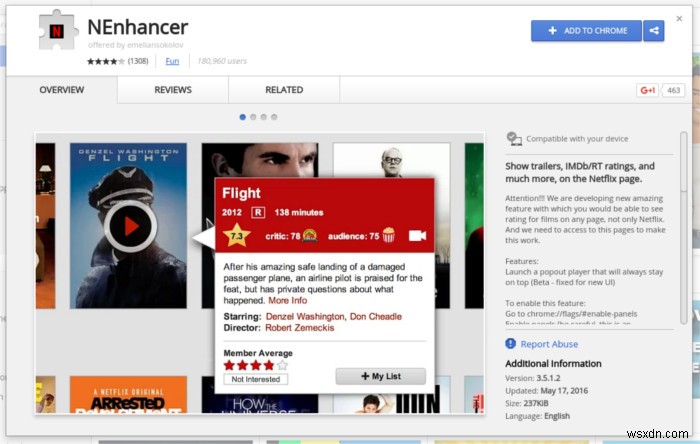Click the Report Abuse exclamation icon
Image resolution: width=700 pixels, height=444 pixels.
[510, 344]
